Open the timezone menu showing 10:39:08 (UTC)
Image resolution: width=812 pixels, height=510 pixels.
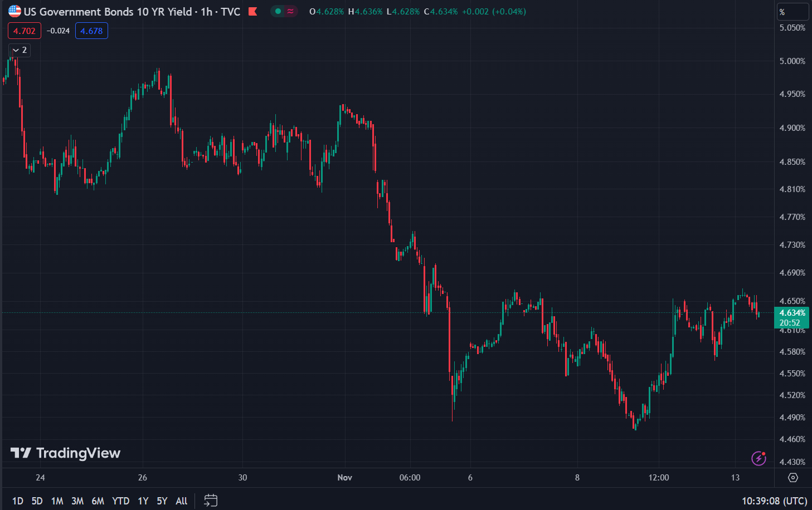pyautogui.click(x=774, y=501)
